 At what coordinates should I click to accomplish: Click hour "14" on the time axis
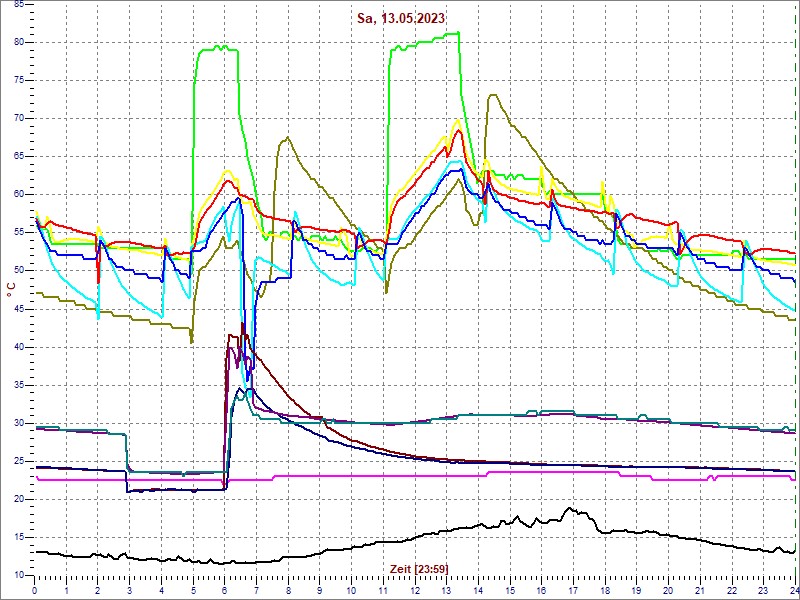pos(478,590)
